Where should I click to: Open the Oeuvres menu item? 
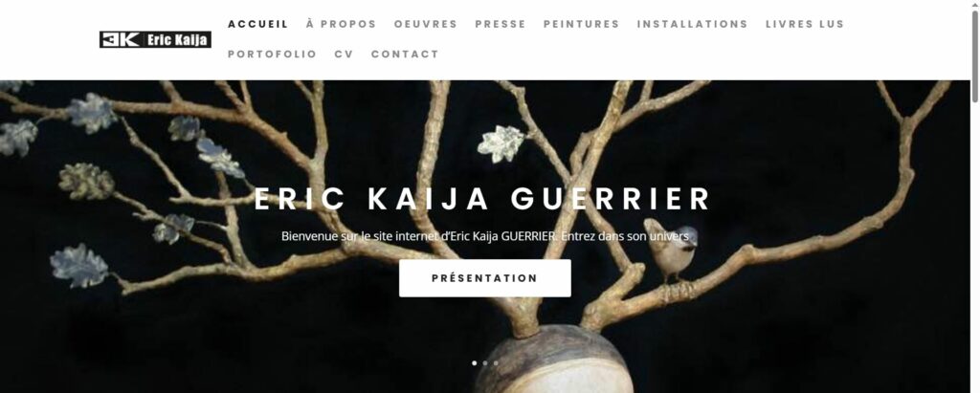pos(426,24)
